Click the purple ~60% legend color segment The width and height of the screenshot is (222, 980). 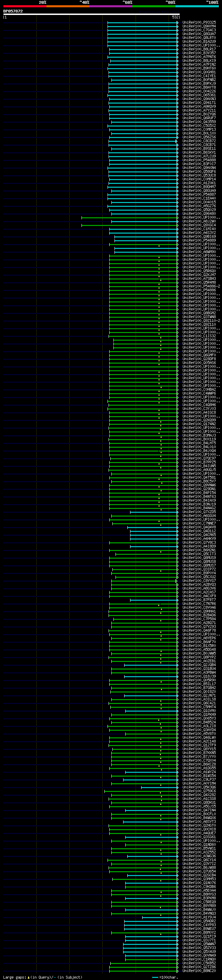tap(111, 6)
